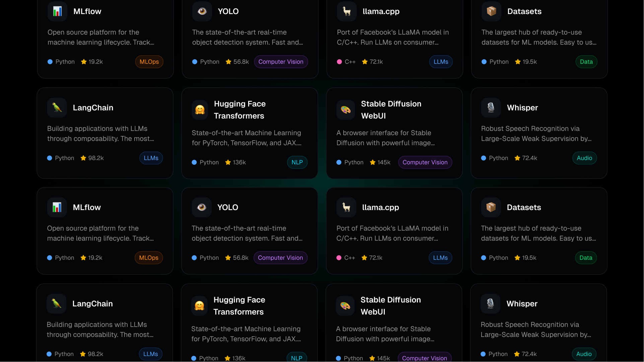Click the llama icon on the lower llama.cpp card
Screen dimensions: 644x362
(346, 207)
